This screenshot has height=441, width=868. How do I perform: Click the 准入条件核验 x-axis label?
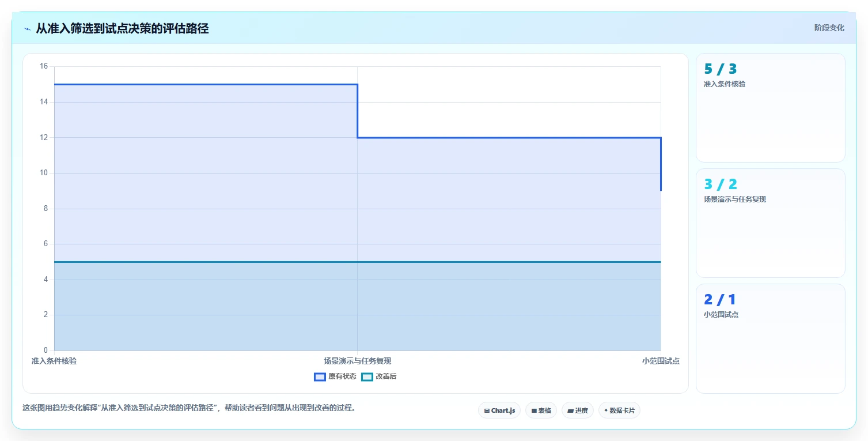[54, 361]
